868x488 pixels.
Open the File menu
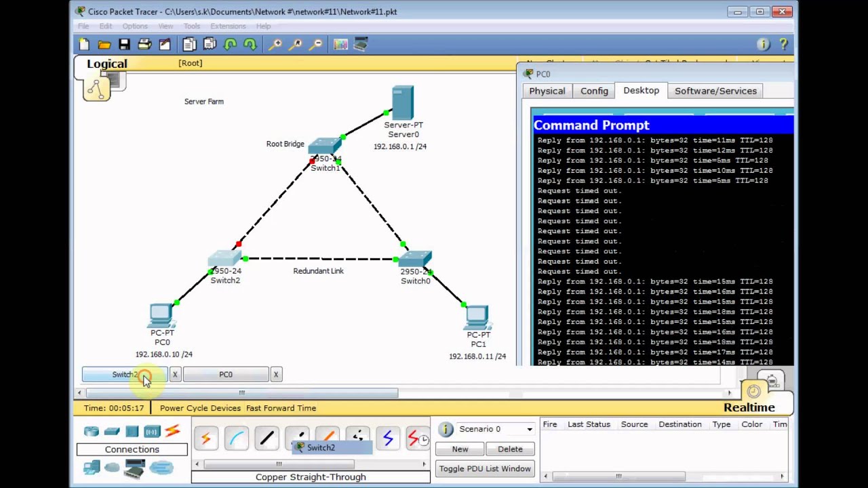[x=83, y=26]
